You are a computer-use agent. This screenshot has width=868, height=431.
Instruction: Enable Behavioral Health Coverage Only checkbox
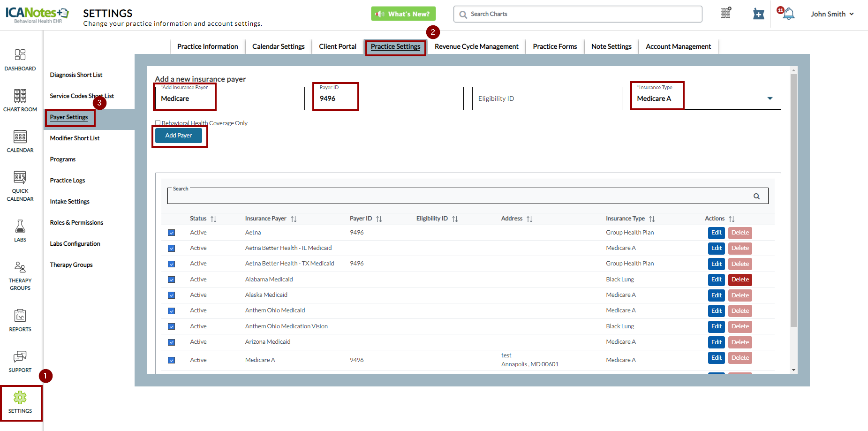tap(158, 123)
